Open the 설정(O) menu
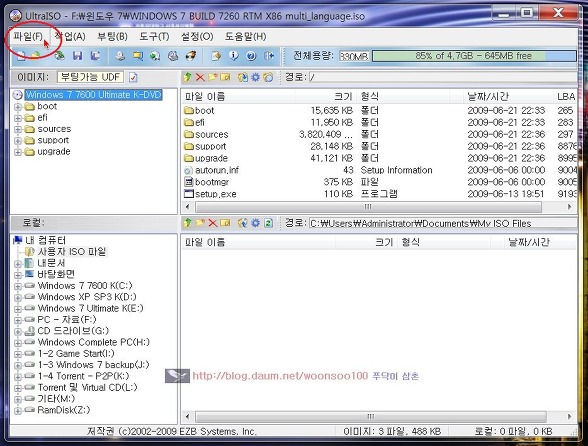 pos(197,36)
